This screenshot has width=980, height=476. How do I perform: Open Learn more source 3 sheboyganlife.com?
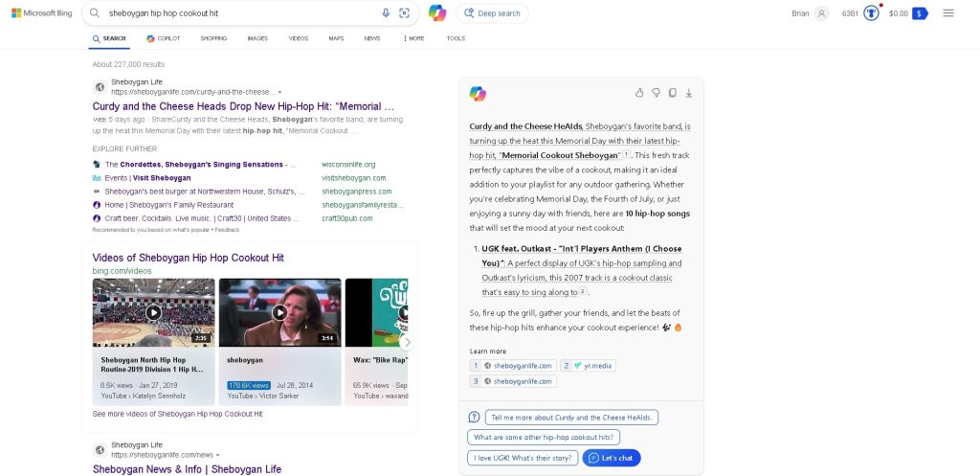(x=513, y=381)
